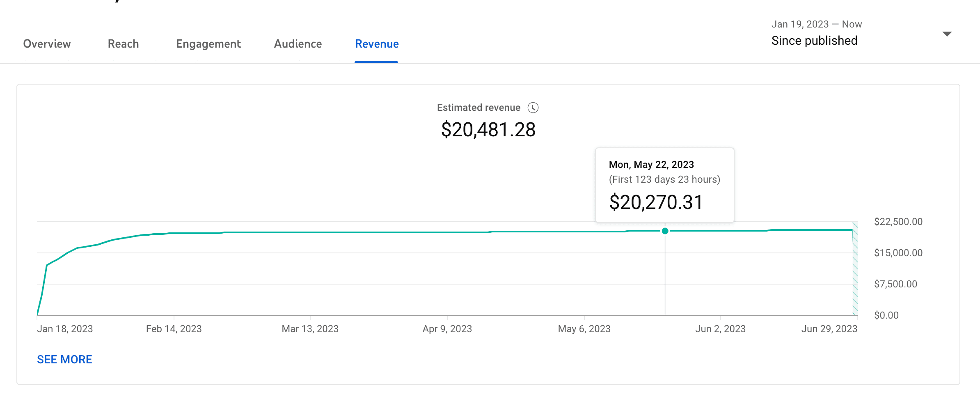Click the $7,500.00 y-axis label
Screen dimensions: 980x404
tap(895, 284)
